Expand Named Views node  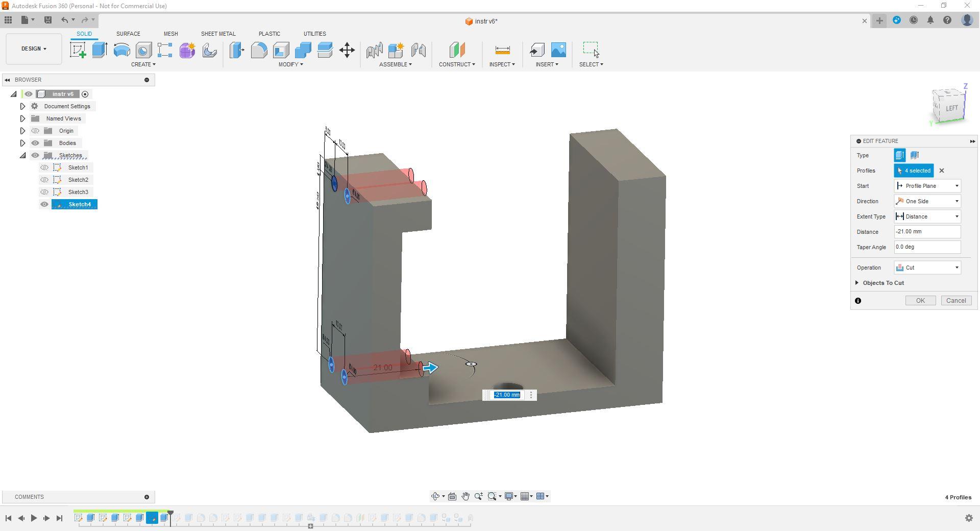[22, 118]
